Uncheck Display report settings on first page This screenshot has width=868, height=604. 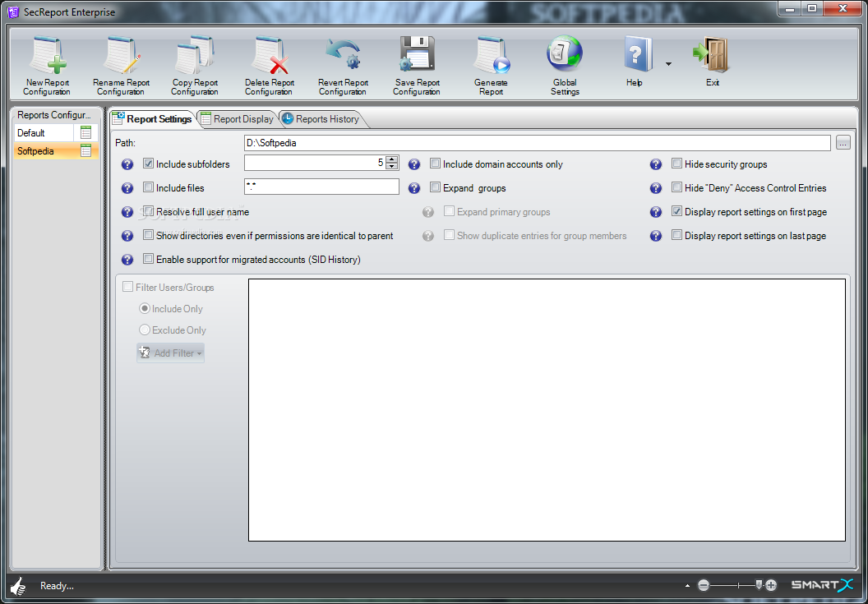(x=676, y=211)
